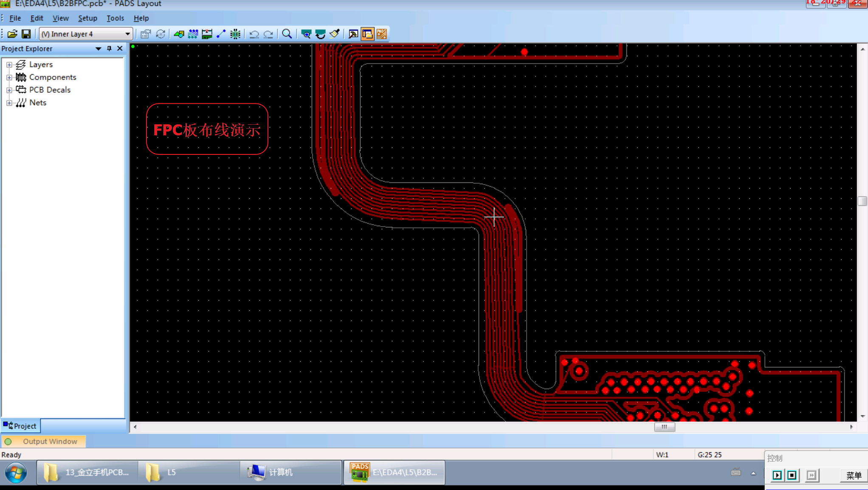Click the Open file toolbar icon

pos(12,34)
